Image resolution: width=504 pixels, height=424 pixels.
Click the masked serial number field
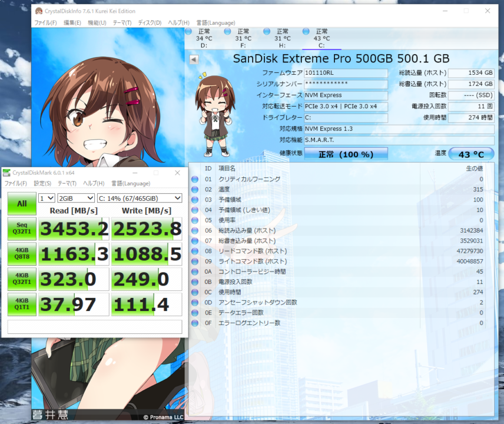(346, 84)
